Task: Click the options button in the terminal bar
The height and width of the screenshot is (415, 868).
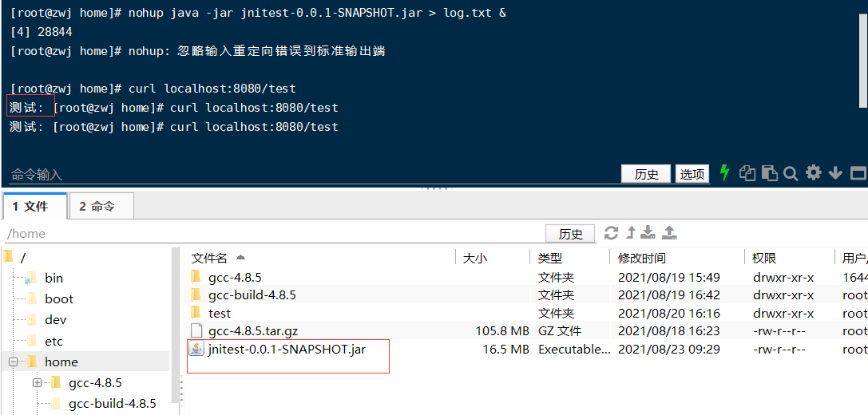Action: [692, 174]
